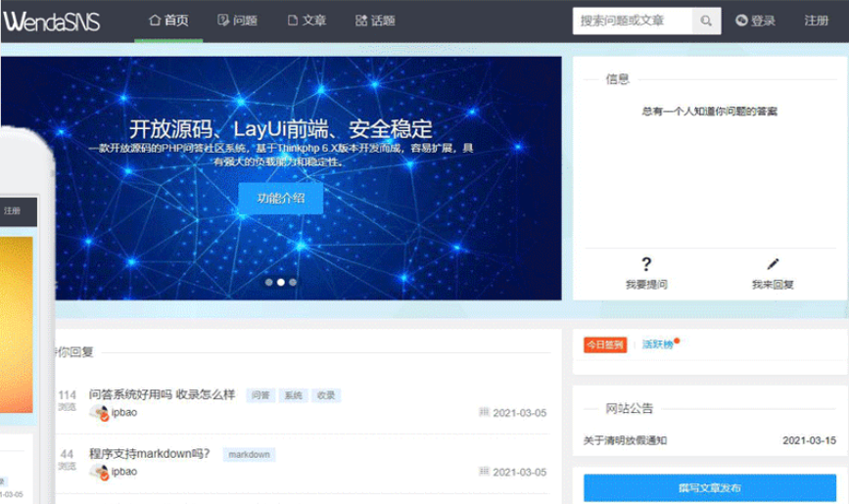849x504 pixels.
Task: Click ipbao avatar on the 问答系统 question
Action: 99,413
